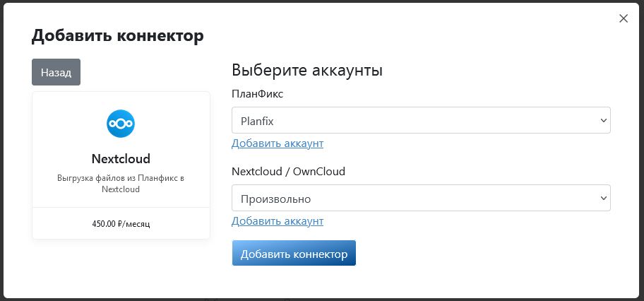Image resolution: width=644 pixels, height=301 pixels.
Task: Click the ПланФикс field label
Action: (x=258, y=94)
